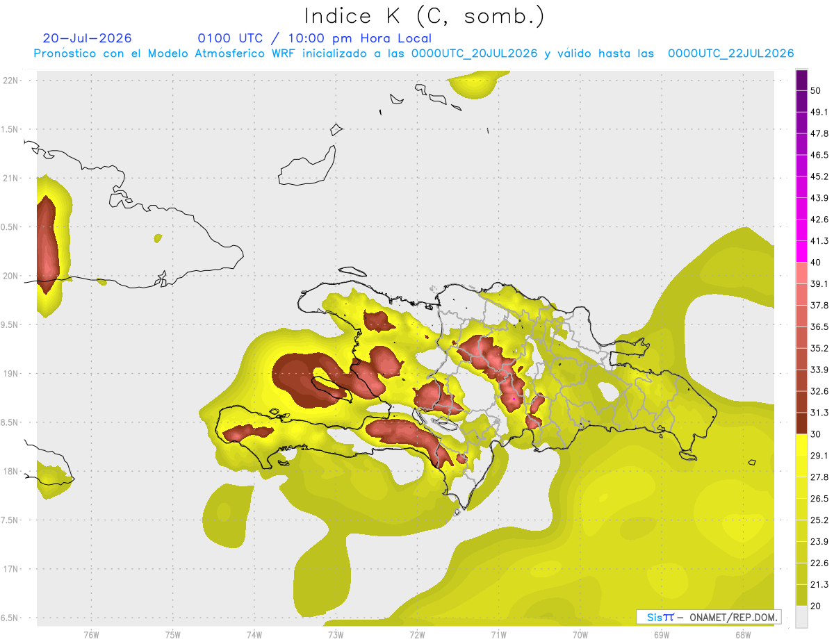The width and height of the screenshot is (834, 644).
Task: Click the color scale value 47.8
Action: pos(819,133)
